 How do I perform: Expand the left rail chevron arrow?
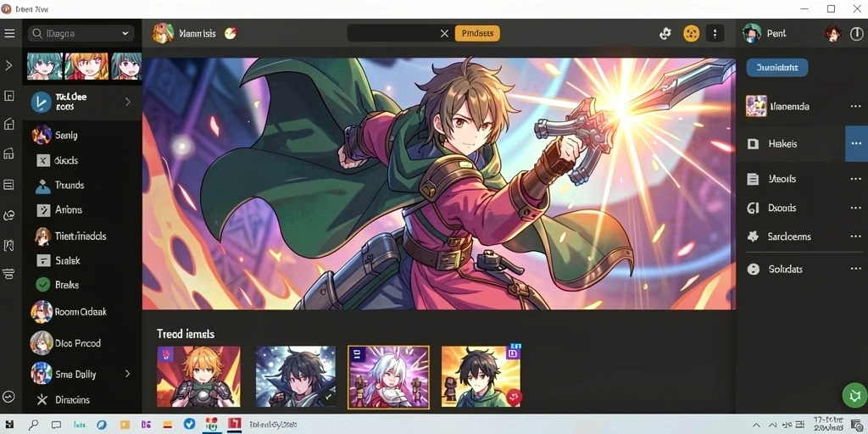[8, 65]
